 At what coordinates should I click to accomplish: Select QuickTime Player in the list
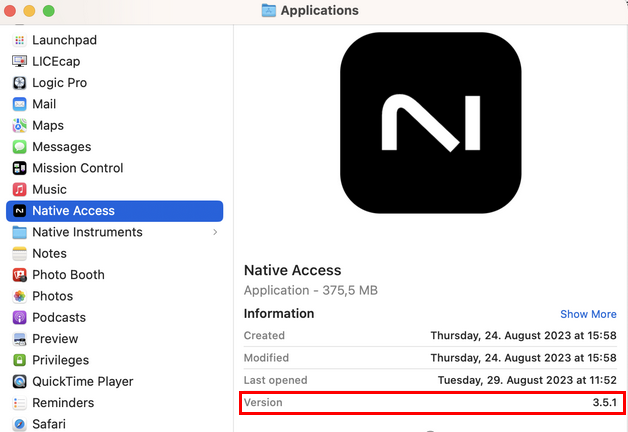click(x=115, y=382)
